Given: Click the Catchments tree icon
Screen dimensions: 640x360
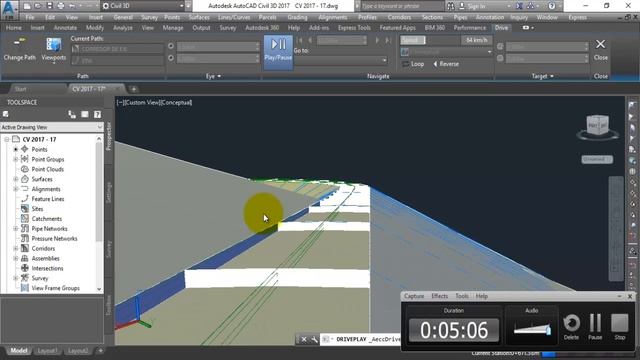Looking at the screenshot, I should click(25, 219).
